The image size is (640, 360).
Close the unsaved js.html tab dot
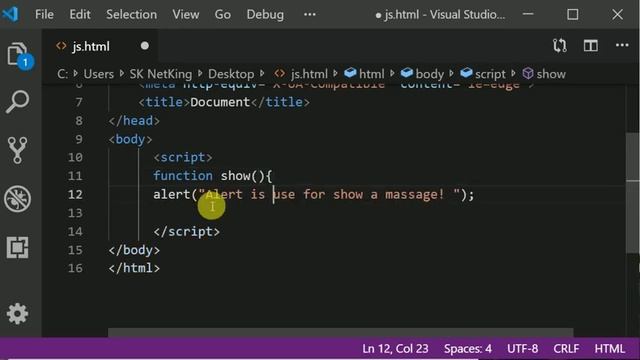coord(144,46)
